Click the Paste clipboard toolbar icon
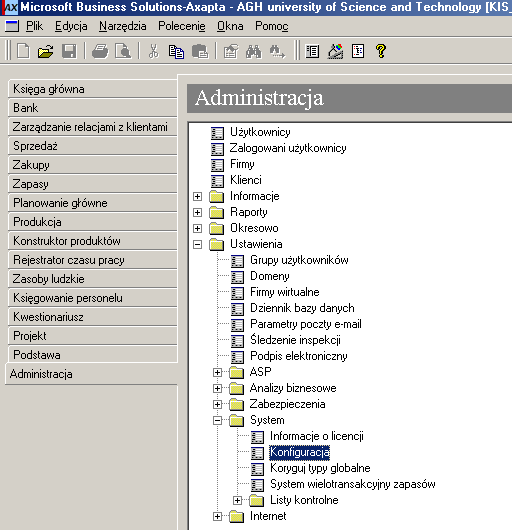Image resolution: width=512 pixels, height=530 pixels. click(x=200, y=51)
